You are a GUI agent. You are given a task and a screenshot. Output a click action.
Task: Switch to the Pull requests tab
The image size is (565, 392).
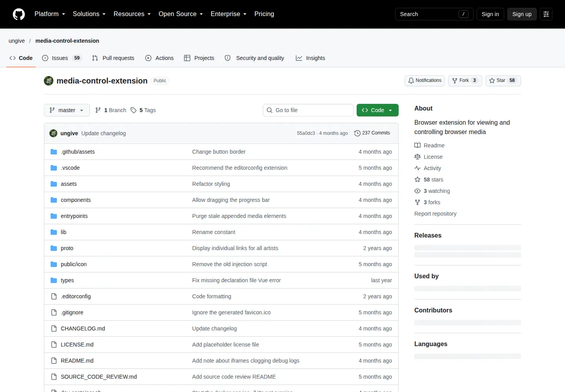point(113,58)
